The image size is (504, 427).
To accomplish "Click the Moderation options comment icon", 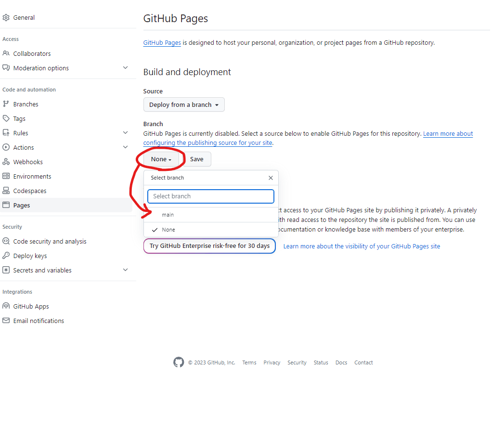I will (6, 68).
